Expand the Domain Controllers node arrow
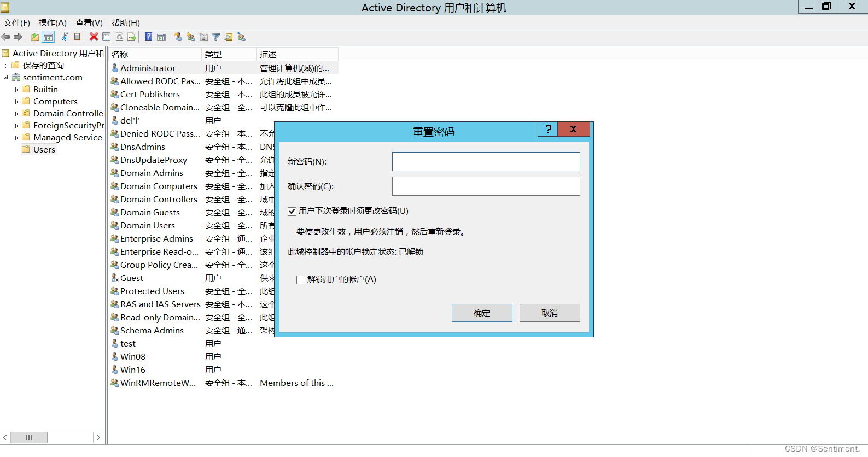 [16, 114]
